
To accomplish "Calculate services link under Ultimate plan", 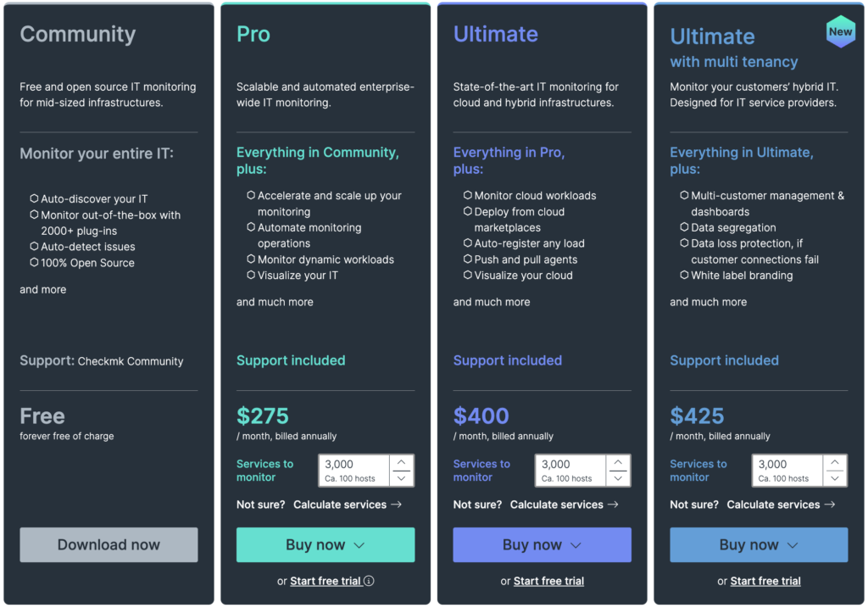I will click(565, 505).
